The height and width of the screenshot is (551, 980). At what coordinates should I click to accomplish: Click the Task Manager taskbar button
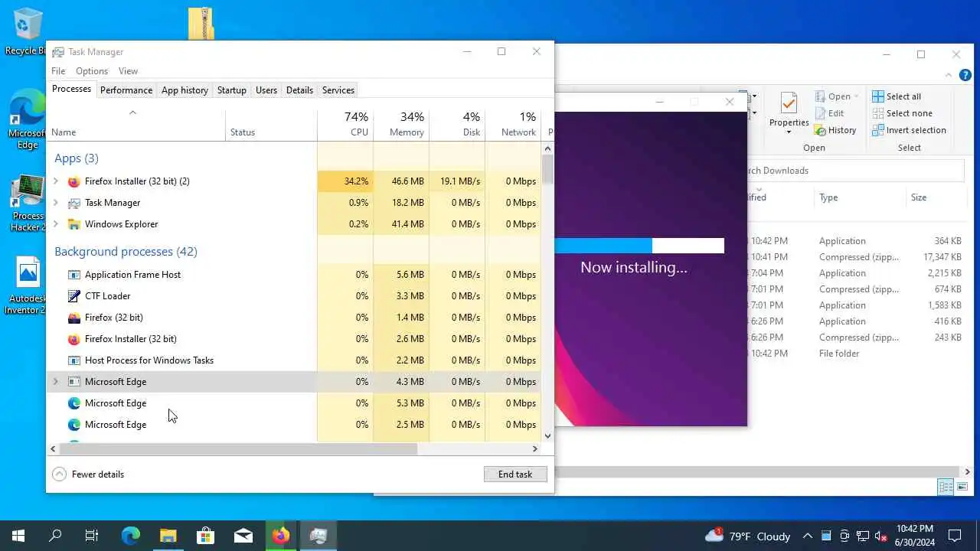pos(318,536)
